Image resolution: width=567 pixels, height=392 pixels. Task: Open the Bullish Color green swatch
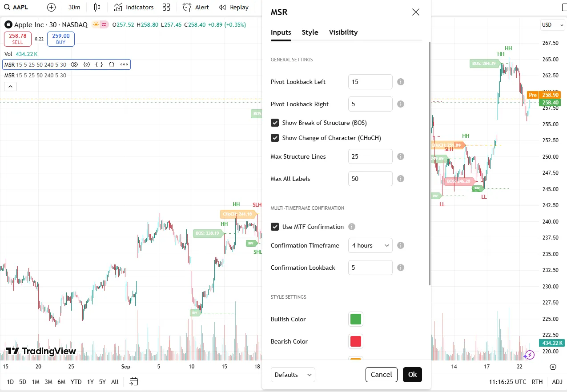(356, 319)
